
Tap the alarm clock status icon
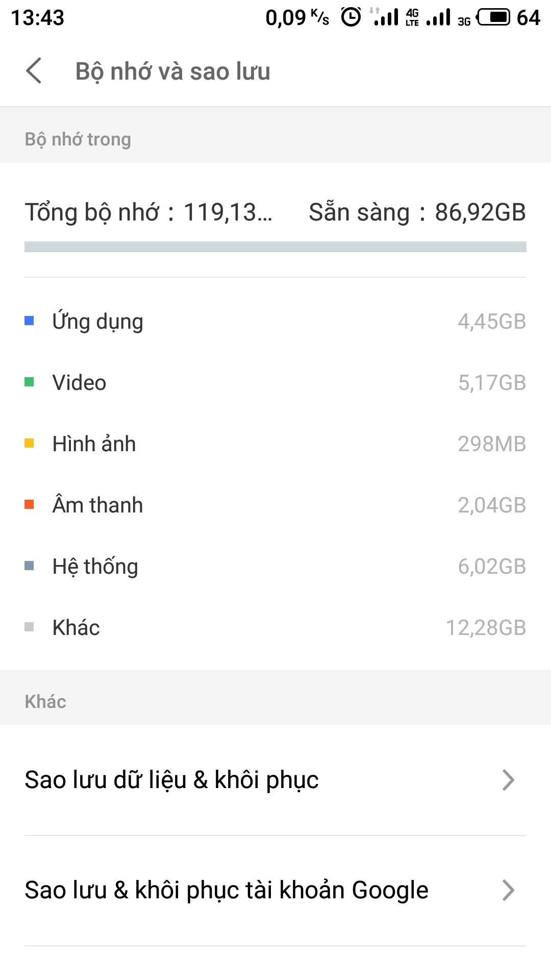coord(350,17)
